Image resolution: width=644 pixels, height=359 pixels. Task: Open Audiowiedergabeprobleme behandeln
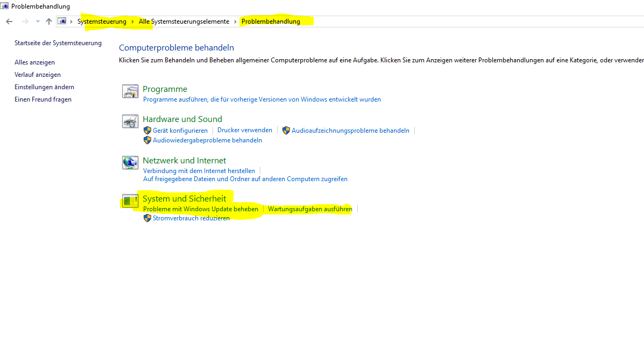(208, 140)
